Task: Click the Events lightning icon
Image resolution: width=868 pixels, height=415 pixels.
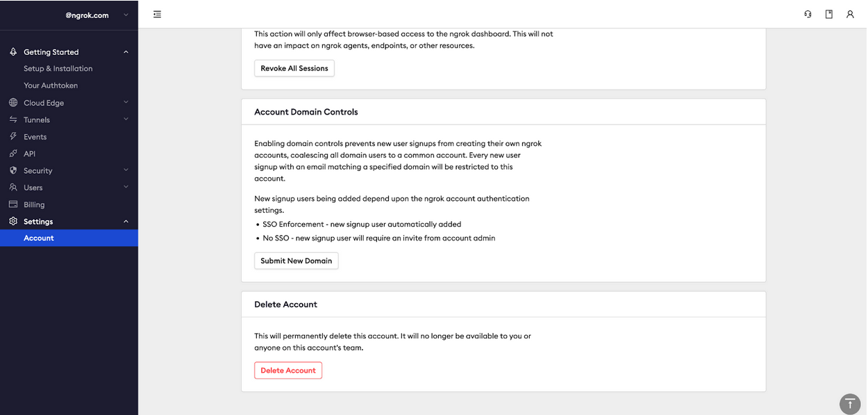Action: (x=12, y=136)
